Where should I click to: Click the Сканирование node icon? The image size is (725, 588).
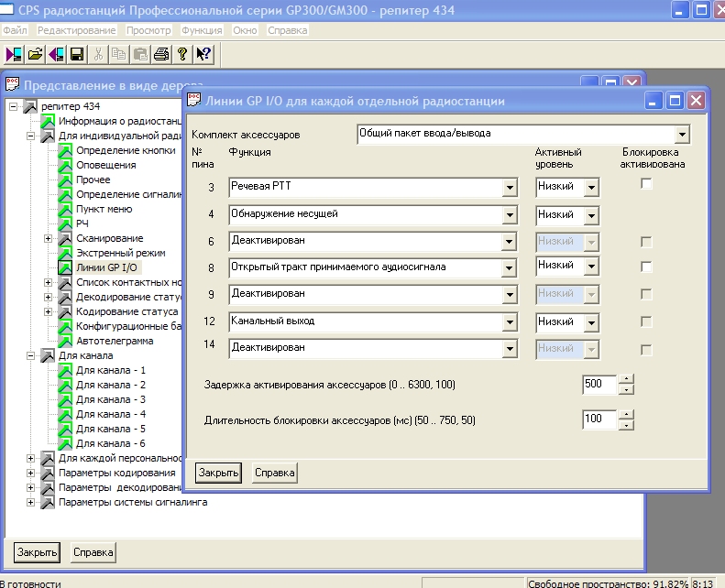point(65,238)
